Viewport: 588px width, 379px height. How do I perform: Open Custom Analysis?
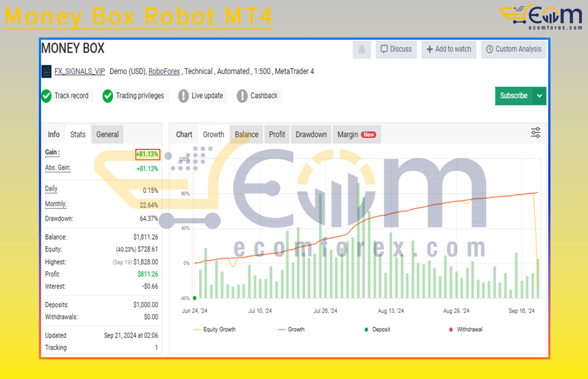click(514, 49)
